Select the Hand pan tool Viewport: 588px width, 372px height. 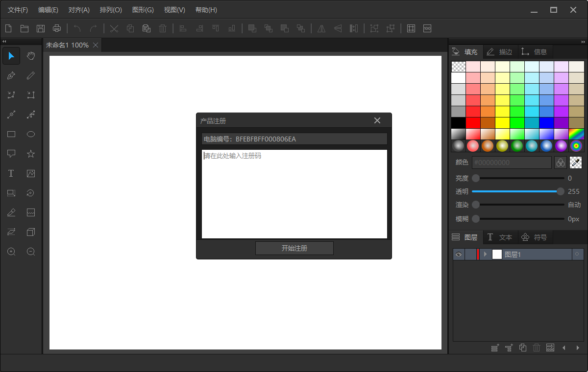31,56
